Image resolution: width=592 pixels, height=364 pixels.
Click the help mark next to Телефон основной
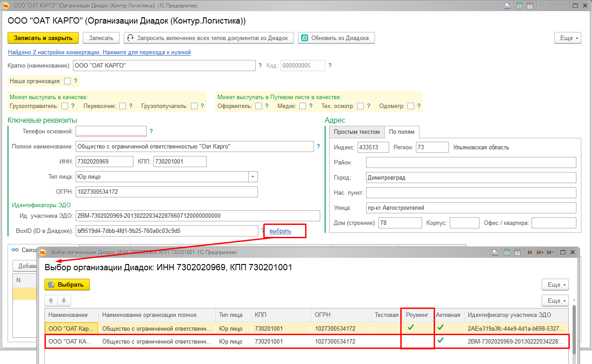tap(151, 131)
